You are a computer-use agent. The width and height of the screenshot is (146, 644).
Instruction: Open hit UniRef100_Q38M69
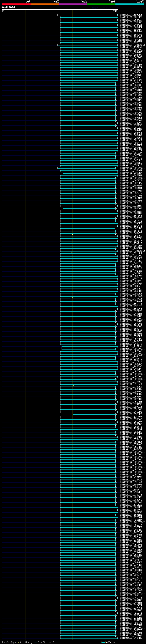(131, 170)
